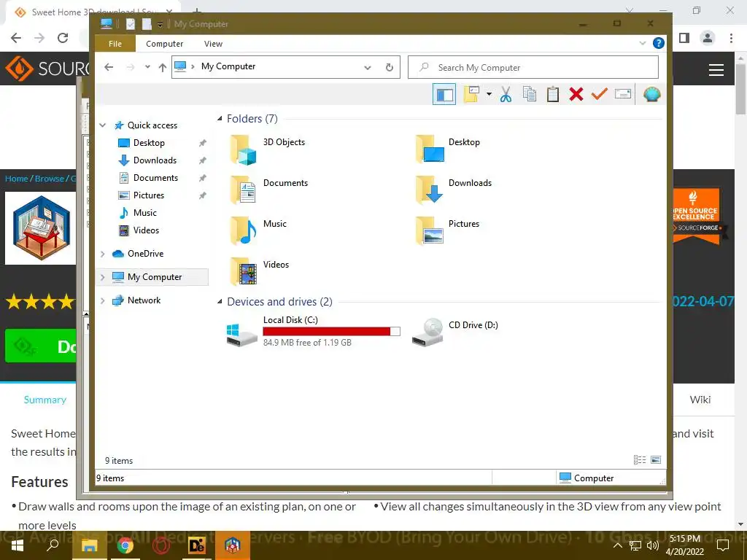
Task: Click the red X Delete icon
Action: pos(576,94)
